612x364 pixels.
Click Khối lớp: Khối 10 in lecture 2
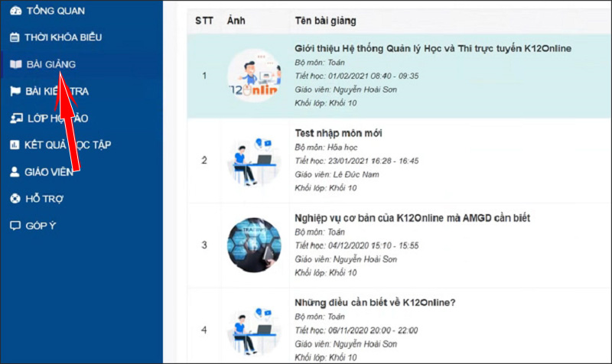(x=326, y=188)
